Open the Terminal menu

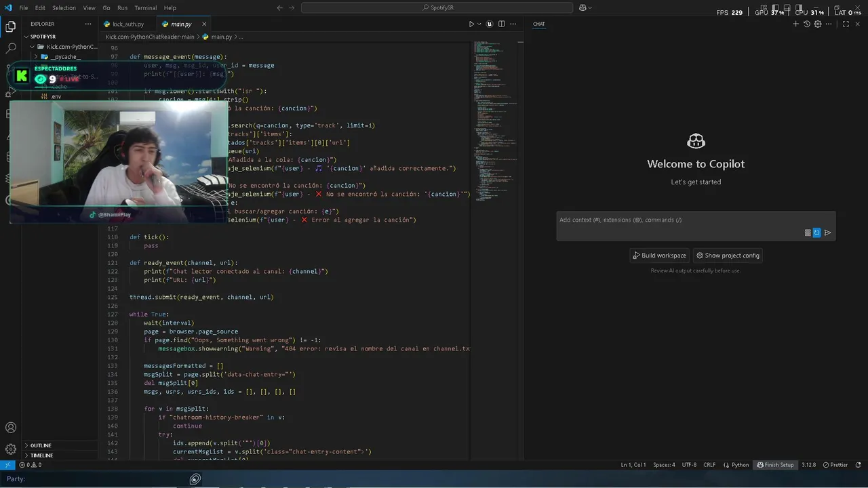click(145, 7)
